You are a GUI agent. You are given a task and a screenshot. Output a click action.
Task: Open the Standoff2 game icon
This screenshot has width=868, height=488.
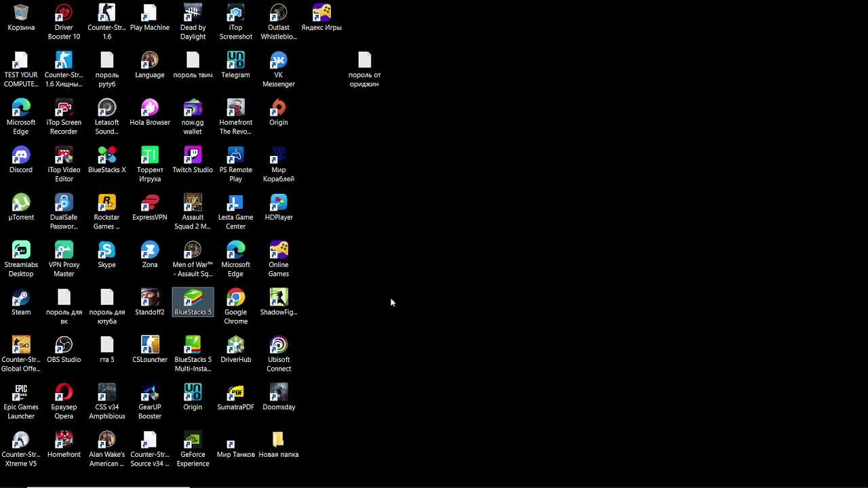point(150,303)
